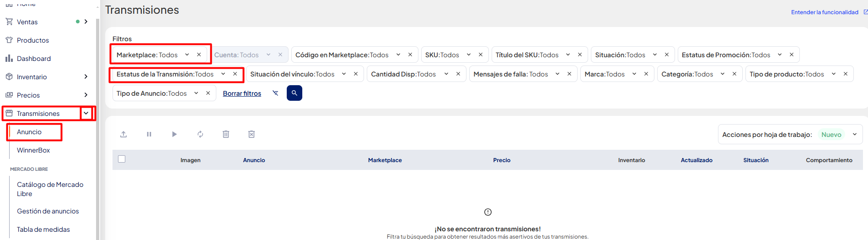Remove Cantidad Disp filter
The height and width of the screenshot is (240, 868).
coord(458,74)
